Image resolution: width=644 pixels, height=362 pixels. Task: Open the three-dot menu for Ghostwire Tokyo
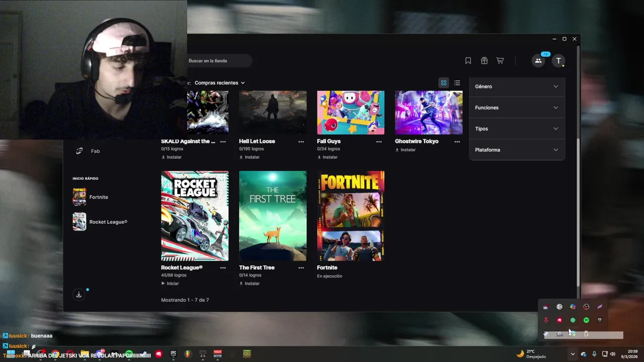coord(457,142)
